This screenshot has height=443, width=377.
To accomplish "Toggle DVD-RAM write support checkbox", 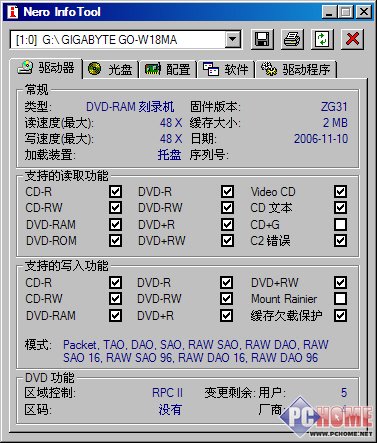I will tap(115, 315).
